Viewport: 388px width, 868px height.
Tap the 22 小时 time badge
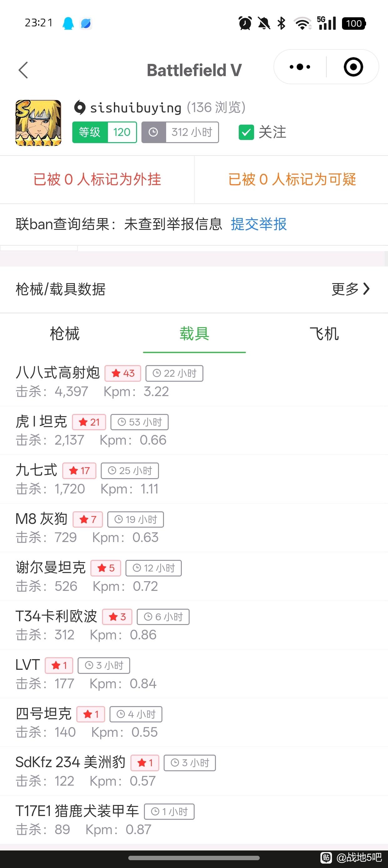coord(175,373)
